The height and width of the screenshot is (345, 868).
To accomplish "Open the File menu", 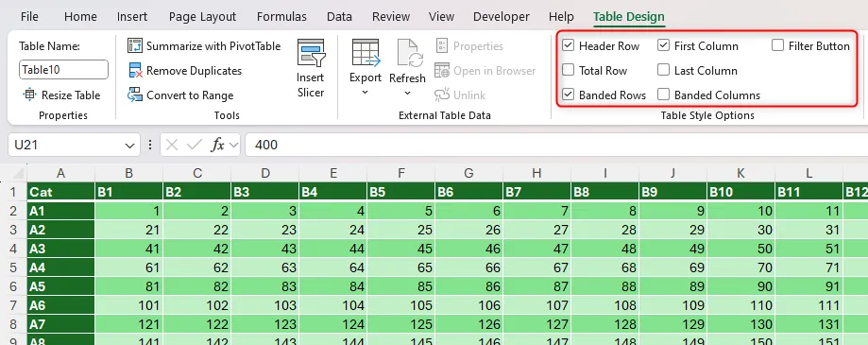I will [29, 17].
